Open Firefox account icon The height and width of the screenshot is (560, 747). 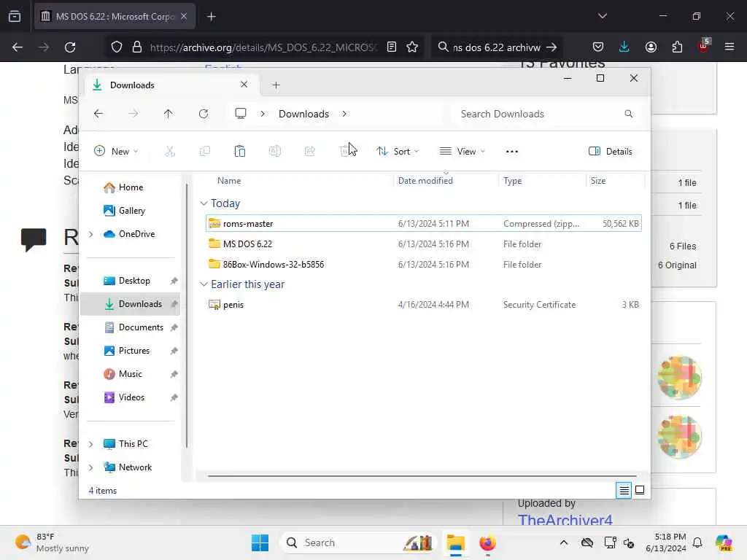pos(651,47)
